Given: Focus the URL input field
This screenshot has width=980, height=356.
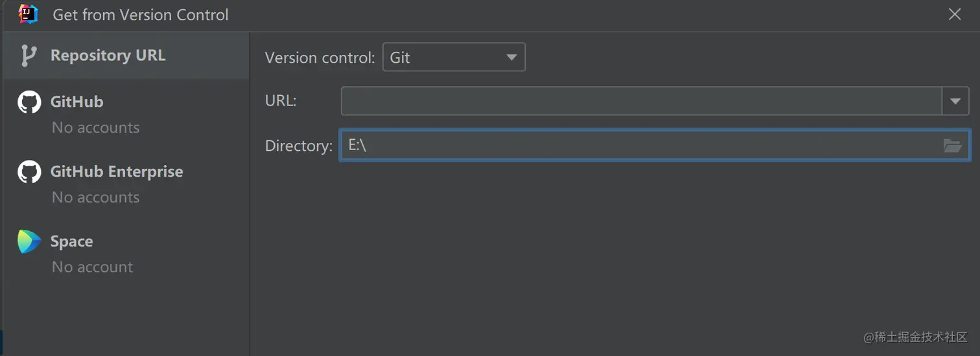Looking at the screenshot, I should [x=641, y=101].
